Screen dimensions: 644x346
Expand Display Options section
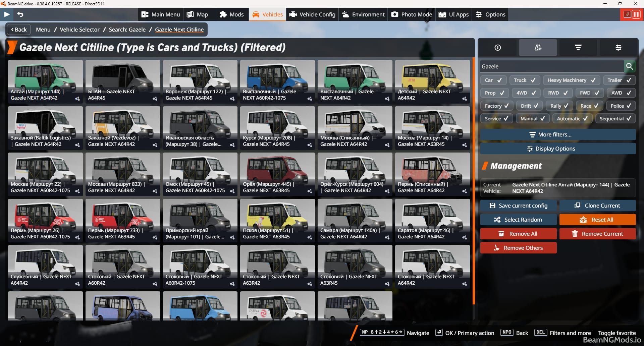point(558,149)
